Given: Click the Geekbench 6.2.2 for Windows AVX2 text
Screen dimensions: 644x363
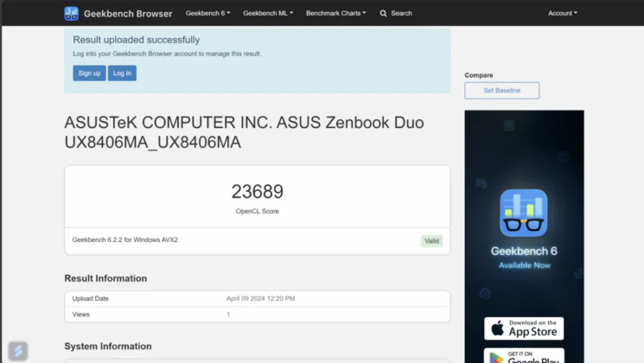Looking at the screenshot, I should pos(124,239).
